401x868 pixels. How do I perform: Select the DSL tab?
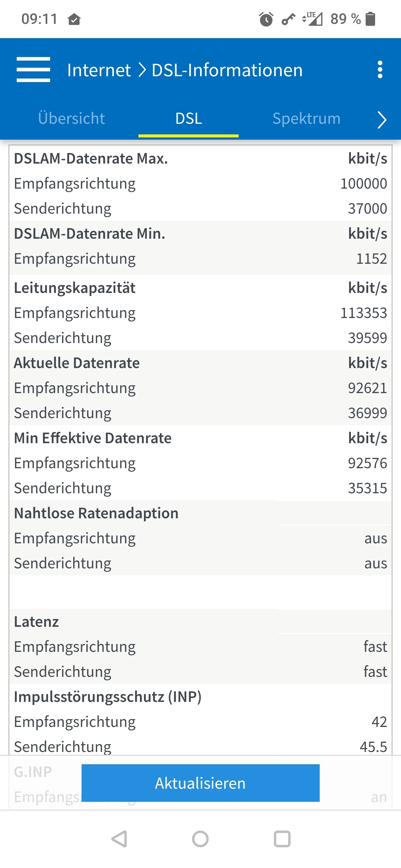click(x=189, y=119)
